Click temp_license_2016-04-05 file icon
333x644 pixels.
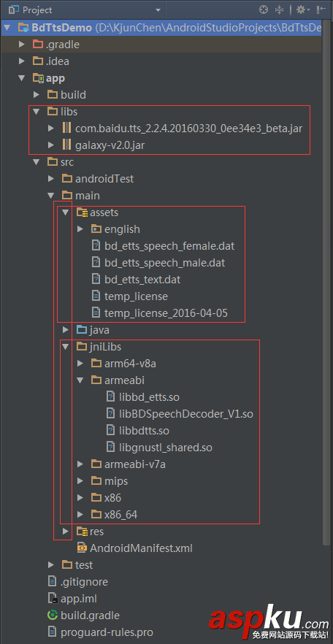tap(96, 313)
